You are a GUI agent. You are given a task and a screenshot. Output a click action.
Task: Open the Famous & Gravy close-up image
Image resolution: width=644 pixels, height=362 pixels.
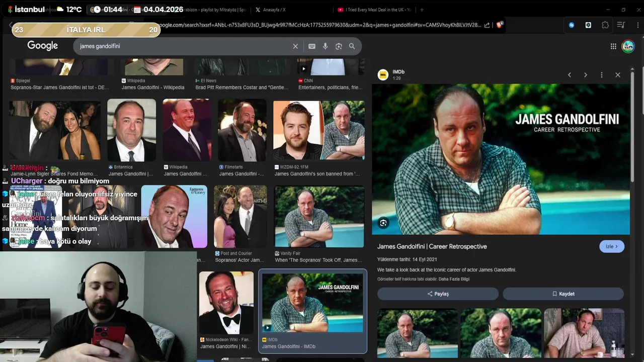tap(174, 217)
